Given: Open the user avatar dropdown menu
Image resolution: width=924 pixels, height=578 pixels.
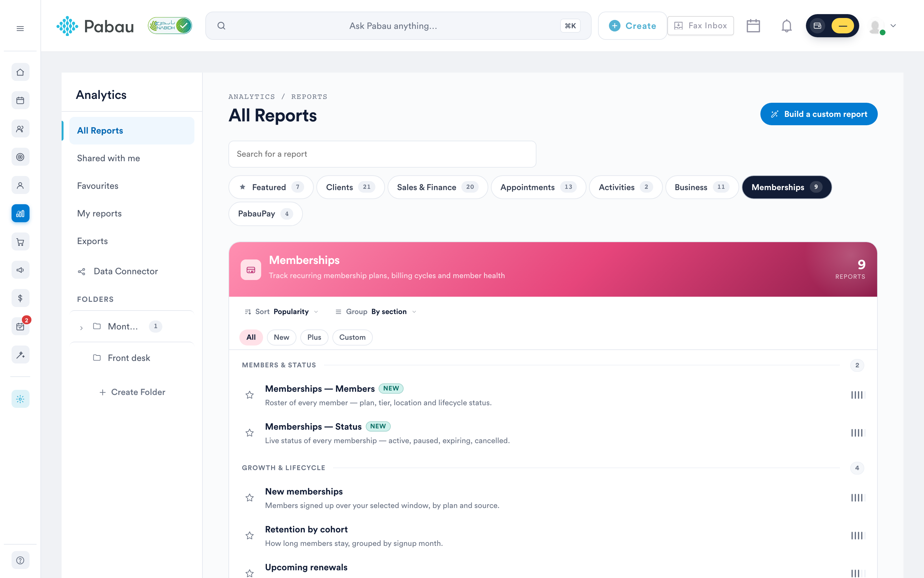Looking at the screenshot, I should pos(882,26).
